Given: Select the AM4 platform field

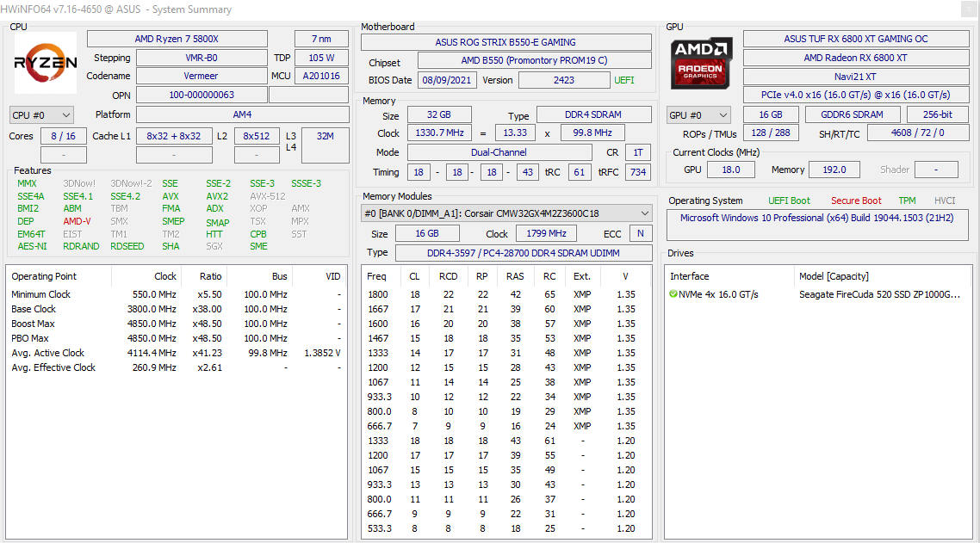Looking at the screenshot, I should coord(243,115).
